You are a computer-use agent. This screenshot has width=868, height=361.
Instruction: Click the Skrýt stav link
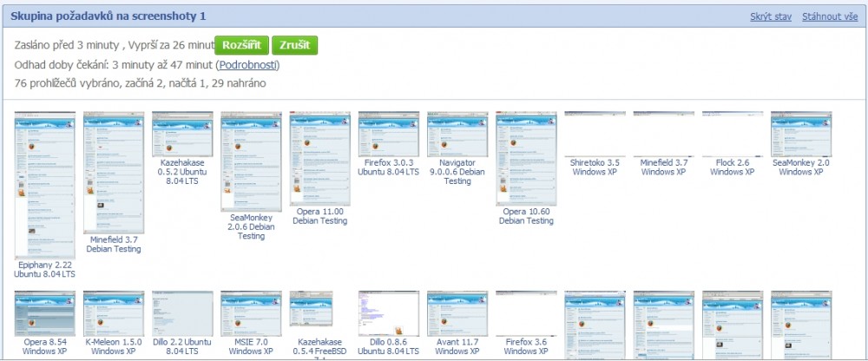point(772,17)
